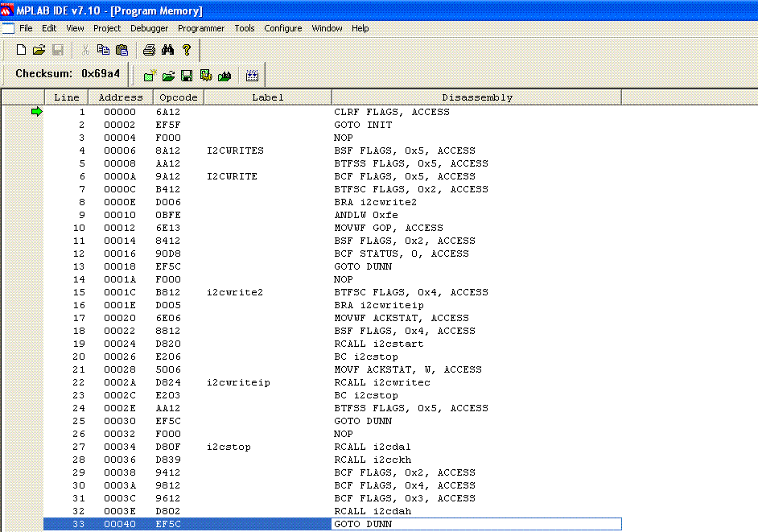This screenshot has height=532, width=758.
Task: Click the Find binoculars icon
Action: [x=168, y=50]
